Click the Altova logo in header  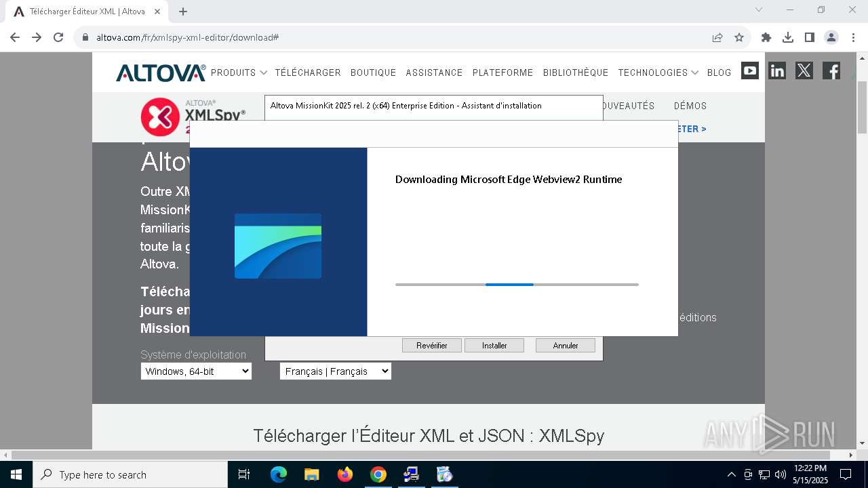click(x=161, y=73)
